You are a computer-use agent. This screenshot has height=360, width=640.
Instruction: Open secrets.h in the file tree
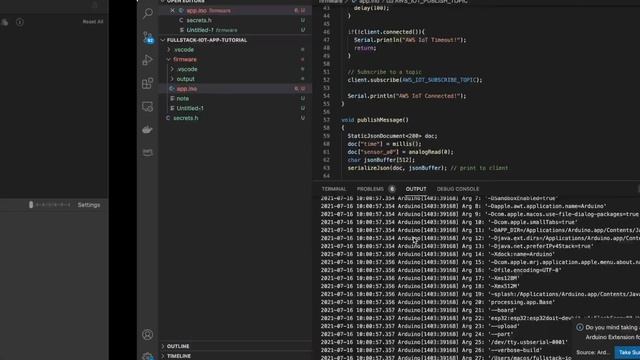pyautogui.click(x=186, y=118)
